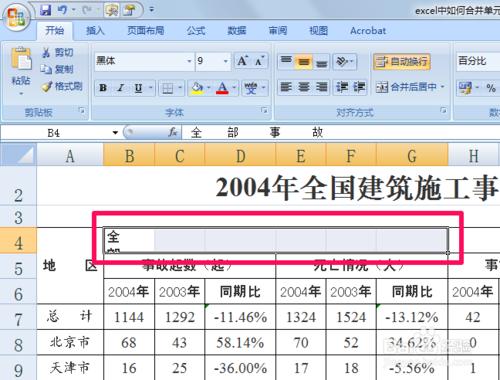Switch to the 插入 (Insert) ribbon tab
Viewport: 500px width, 380px height.
(95, 31)
